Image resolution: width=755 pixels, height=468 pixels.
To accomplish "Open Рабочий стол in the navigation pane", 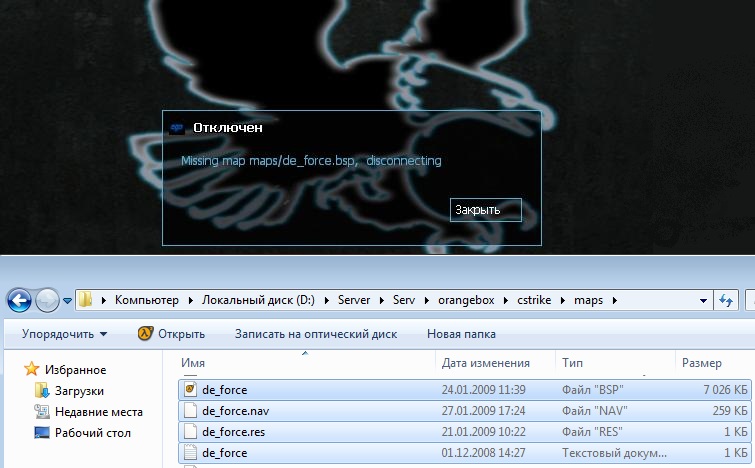I will (93, 433).
